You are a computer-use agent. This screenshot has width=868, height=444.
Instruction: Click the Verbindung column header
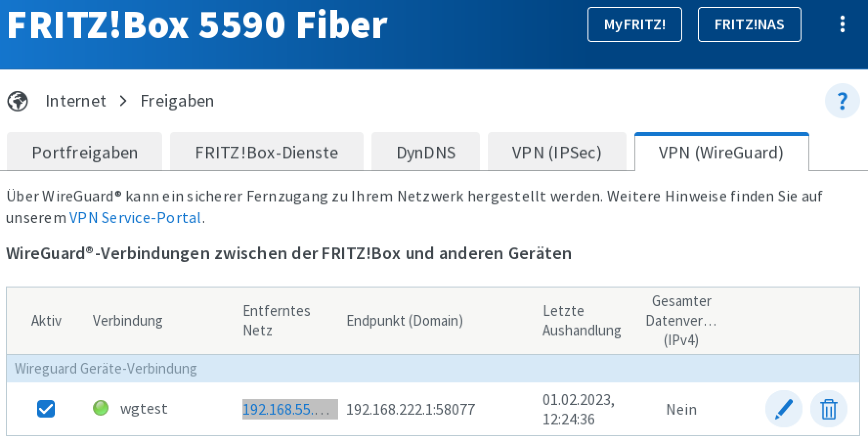point(128,321)
